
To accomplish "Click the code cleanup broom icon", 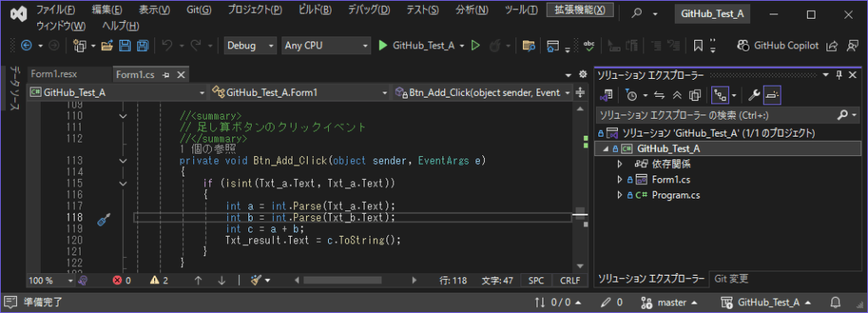I will 256,280.
